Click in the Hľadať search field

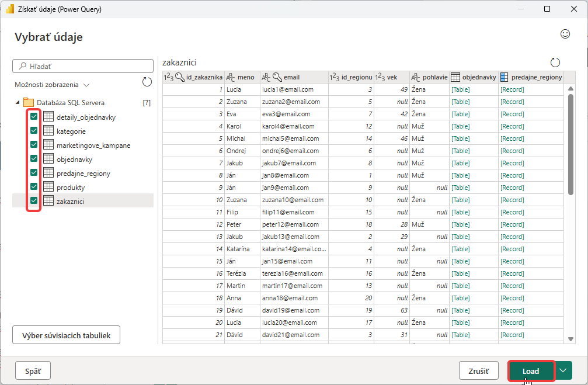(83, 66)
